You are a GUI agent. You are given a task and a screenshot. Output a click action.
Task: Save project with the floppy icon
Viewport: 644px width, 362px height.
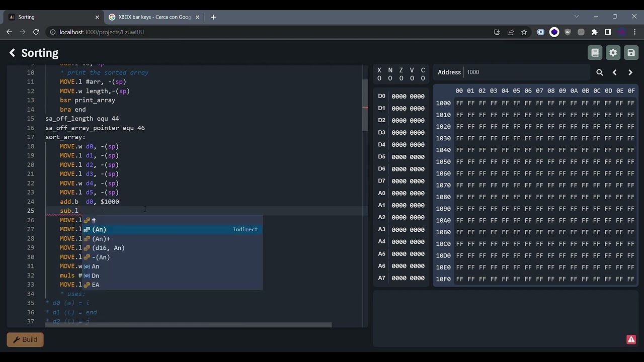(631, 53)
